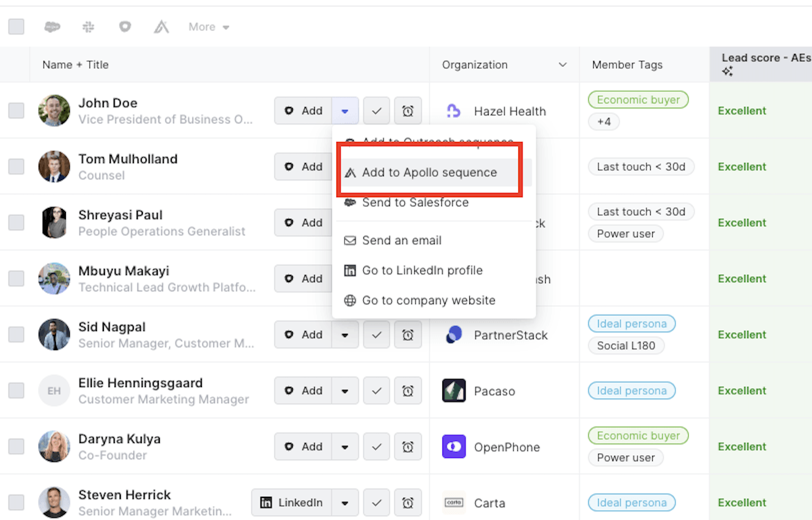This screenshot has width=812, height=520.
Task: Select the Shreyasi Paul row checkbox
Action: (16, 223)
